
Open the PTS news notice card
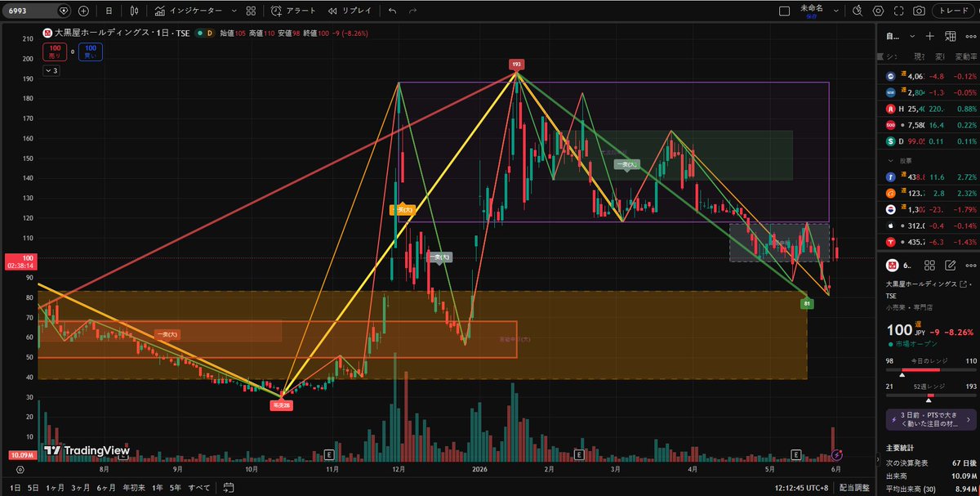[931, 419]
